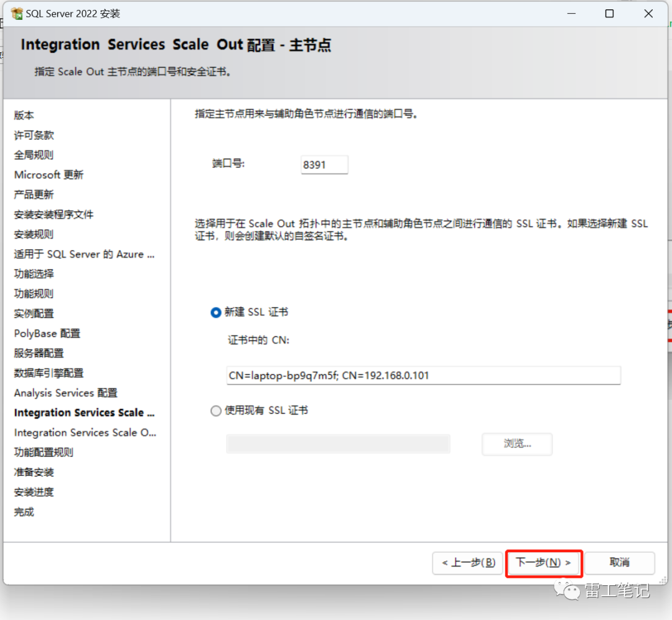This screenshot has width=672, height=620.
Task: Click the 端口号 input field showing 8391
Action: tap(324, 165)
